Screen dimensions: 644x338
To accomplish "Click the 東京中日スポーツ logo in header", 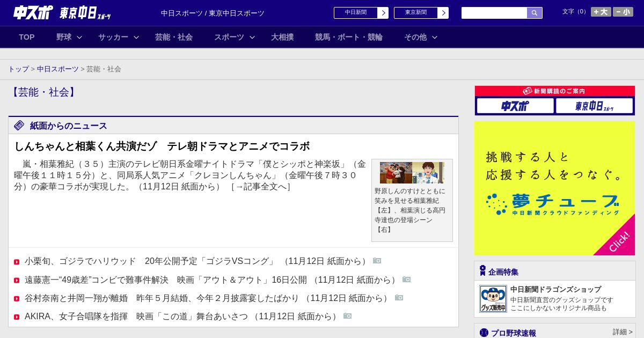I will tap(85, 13).
